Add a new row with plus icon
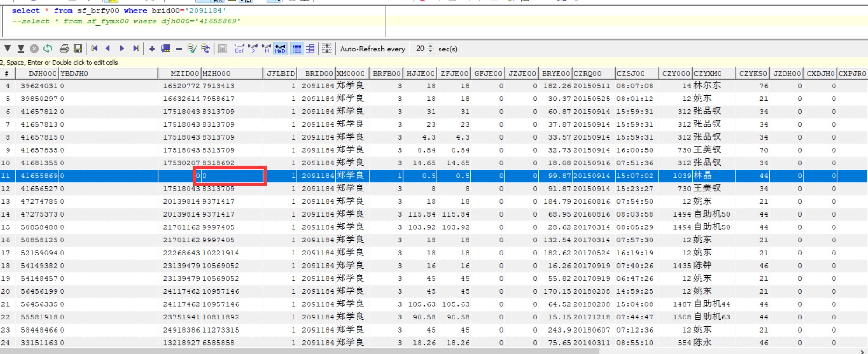868x354 pixels. click(x=152, y=49)
